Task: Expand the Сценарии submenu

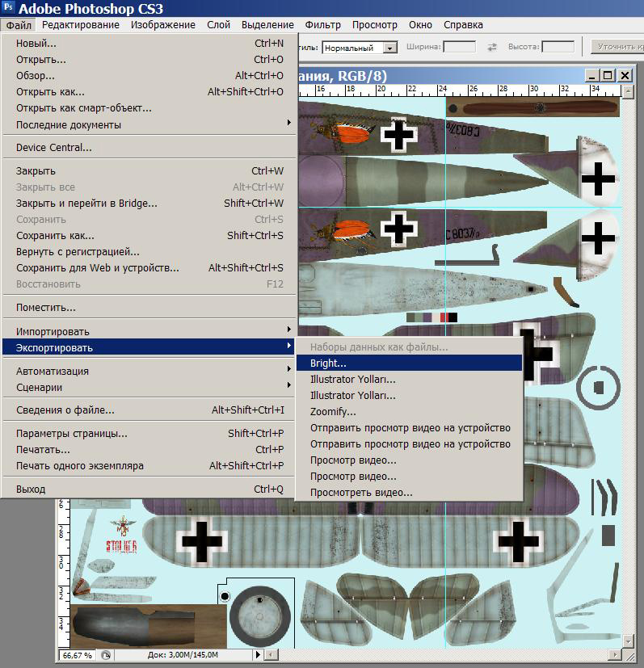Action: coord(149,388)
